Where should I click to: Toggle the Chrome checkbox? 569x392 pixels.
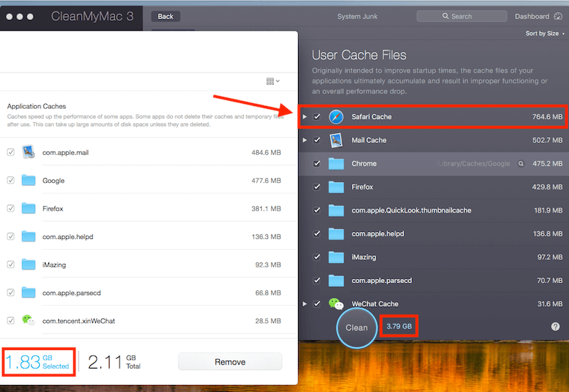click(317, 164)
